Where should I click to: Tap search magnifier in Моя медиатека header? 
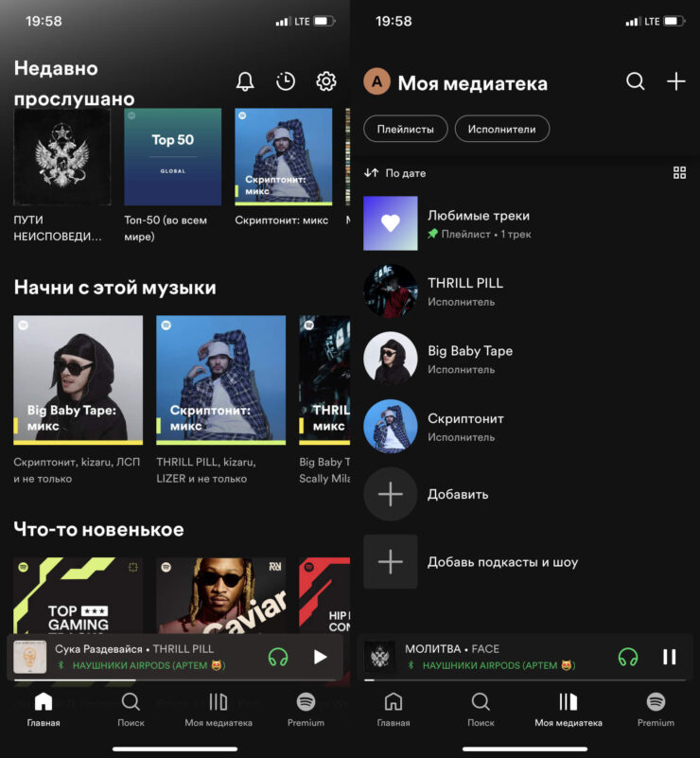tap(636, 82)
